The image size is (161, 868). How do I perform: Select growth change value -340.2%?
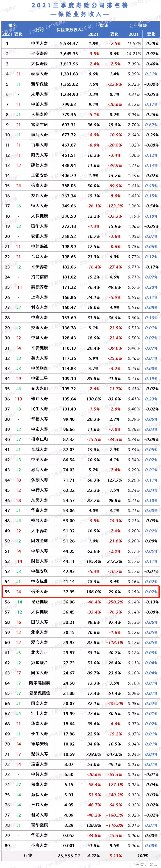coord(114,795)
